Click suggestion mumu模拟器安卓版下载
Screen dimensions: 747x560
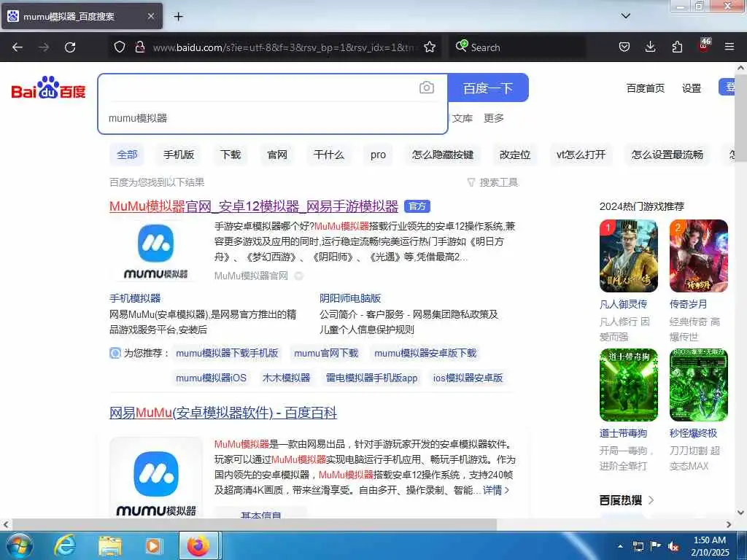[x=425, y=353]
